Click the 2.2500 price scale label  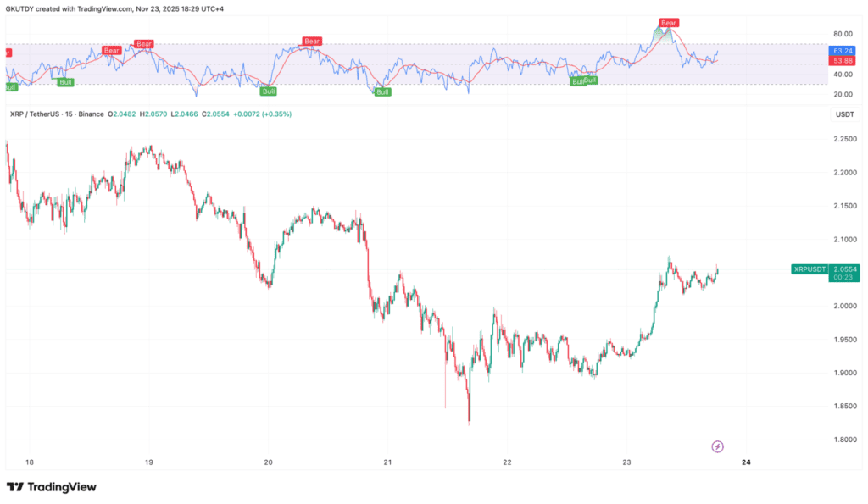coord(844,139)
